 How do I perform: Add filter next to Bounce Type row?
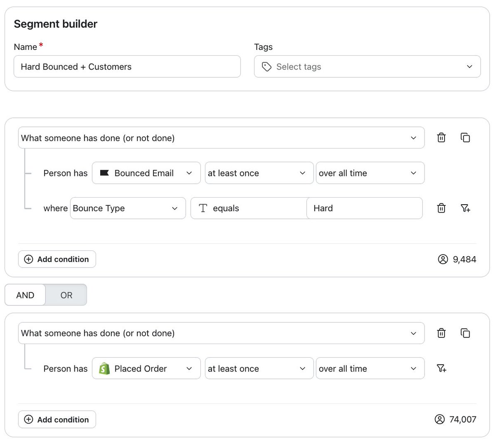(x=465, y=208)
